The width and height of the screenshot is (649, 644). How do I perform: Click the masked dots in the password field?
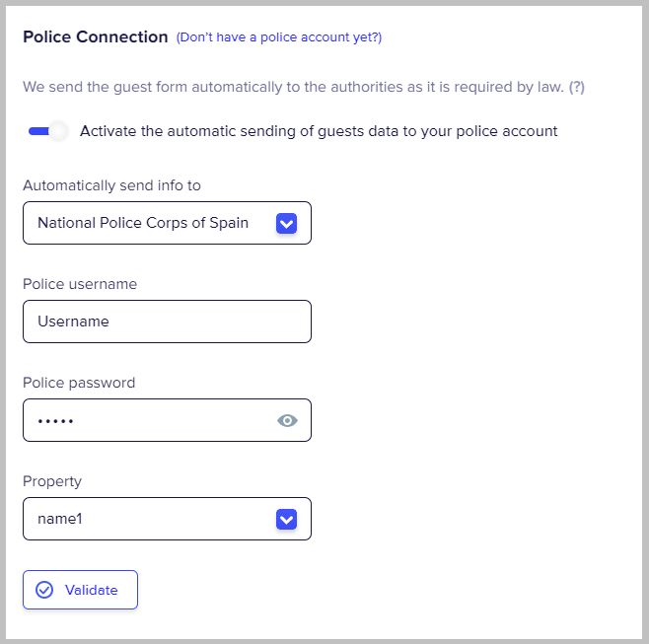point(55,421)
